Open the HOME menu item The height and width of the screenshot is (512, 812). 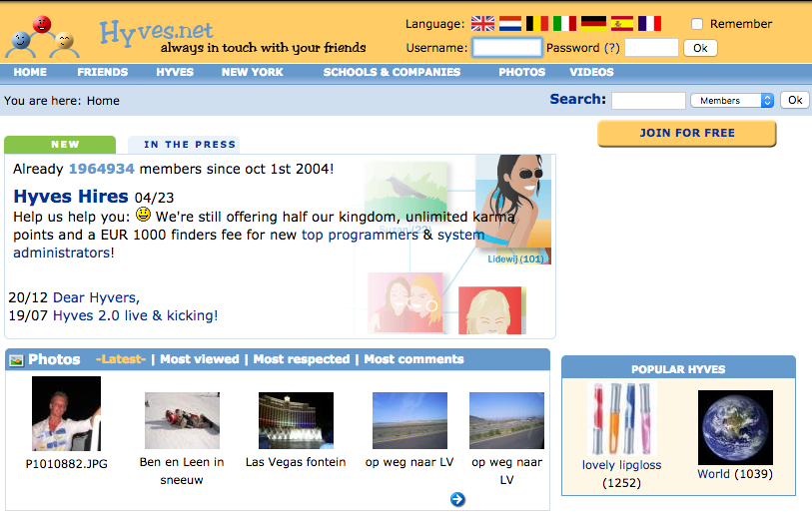pyautogui.click(x=30, y=72)
